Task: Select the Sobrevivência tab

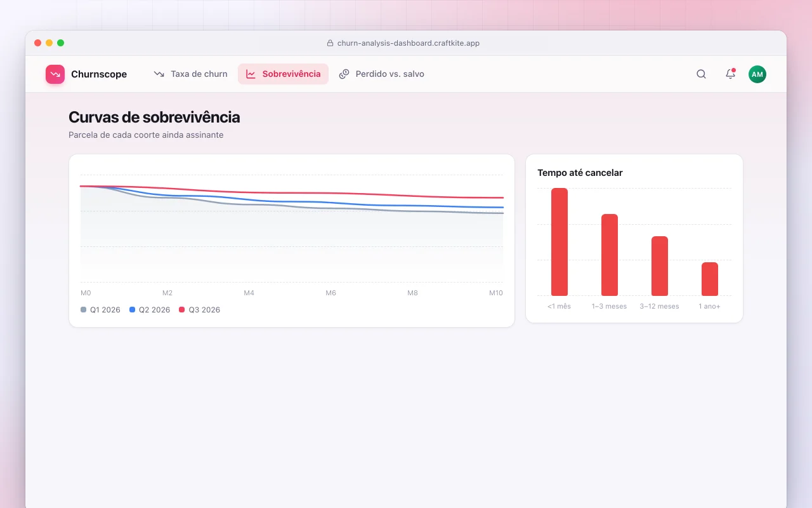Action: [x=283, y=74]
